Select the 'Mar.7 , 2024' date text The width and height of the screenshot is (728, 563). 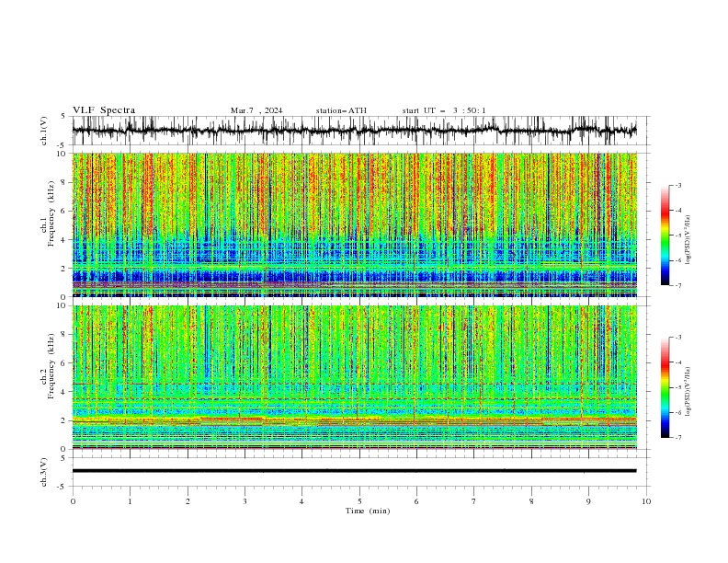tap(256, 110)
